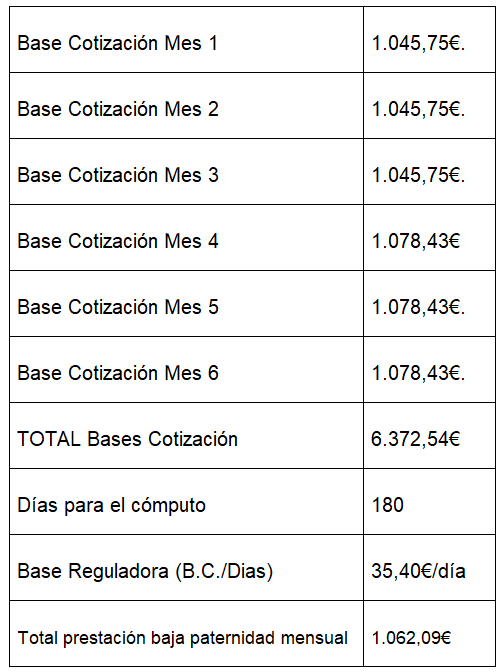Viewport: 503px width, 672px height.
Task: Click the Mes 2 amount cell
Action: (429, 106)
